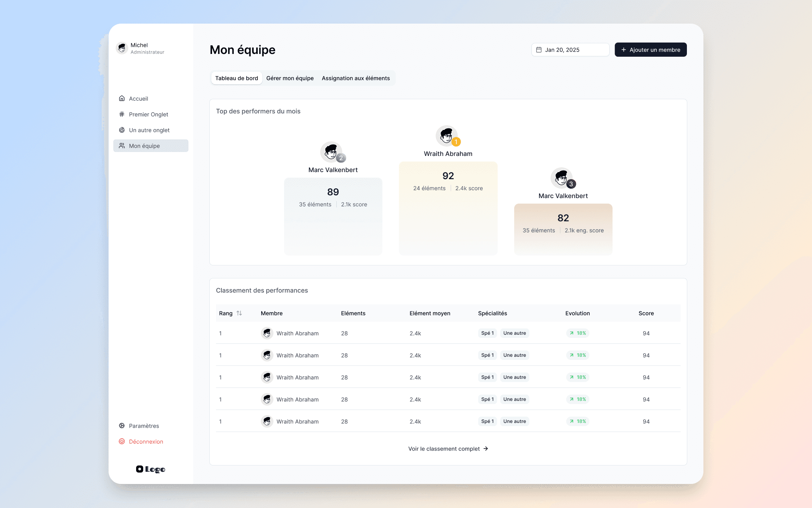Click the calendar icon in date field
Image resolution: width=812 pixels, height=508 pixels.
coord(539,50)
